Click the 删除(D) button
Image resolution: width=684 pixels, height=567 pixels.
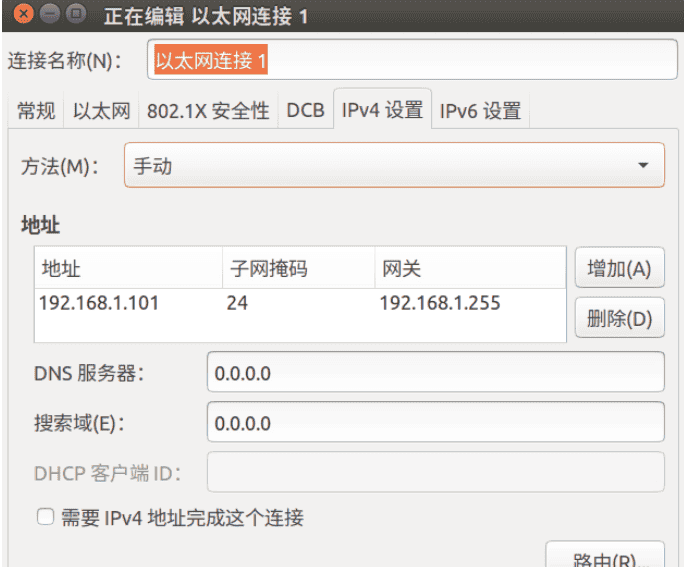tap(619, 318)
